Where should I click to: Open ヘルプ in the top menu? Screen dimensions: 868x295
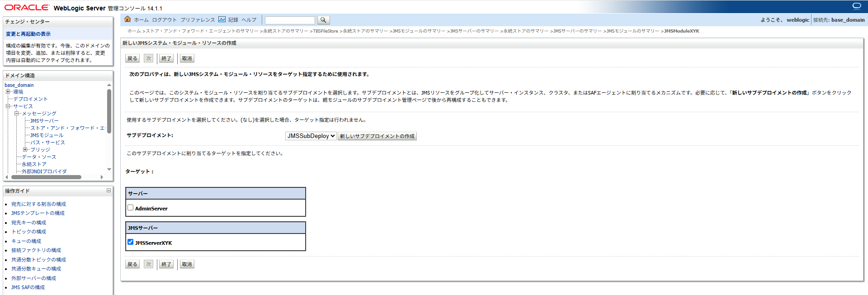[x=249, y=20]
